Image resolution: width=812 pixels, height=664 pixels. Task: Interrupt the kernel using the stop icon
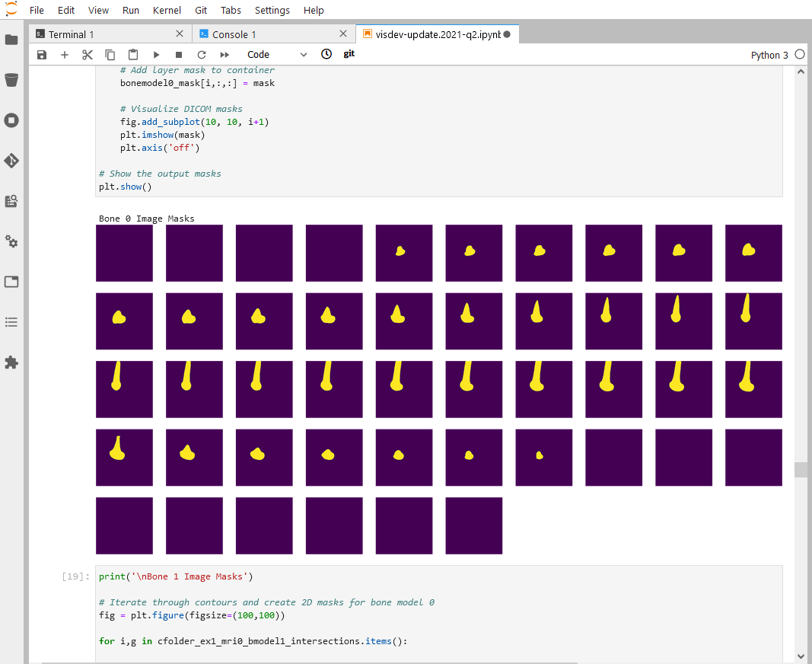[179, 54]
